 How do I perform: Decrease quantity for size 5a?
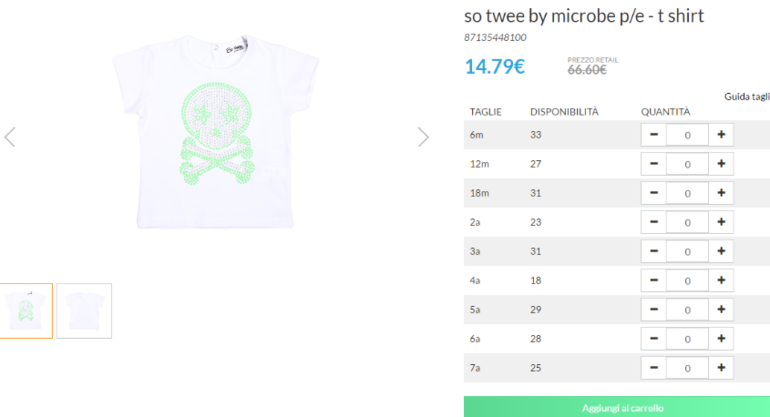653,309
